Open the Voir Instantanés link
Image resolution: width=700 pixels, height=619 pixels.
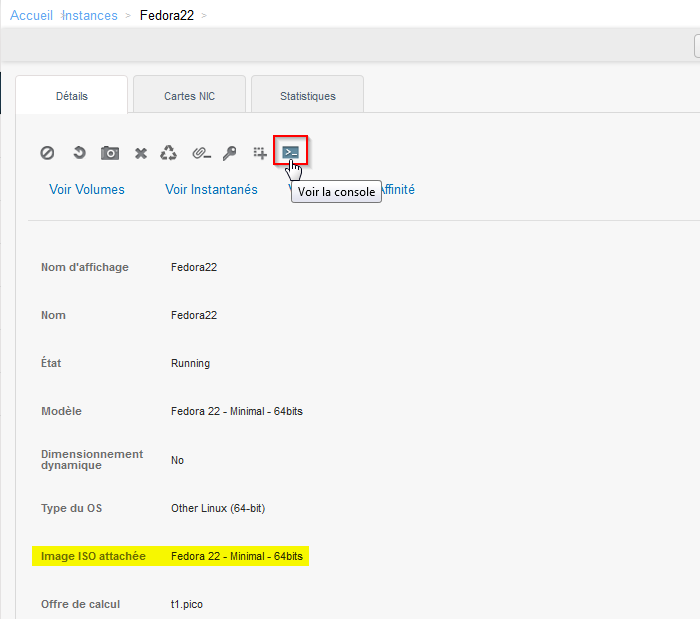(x=211, y=189)
